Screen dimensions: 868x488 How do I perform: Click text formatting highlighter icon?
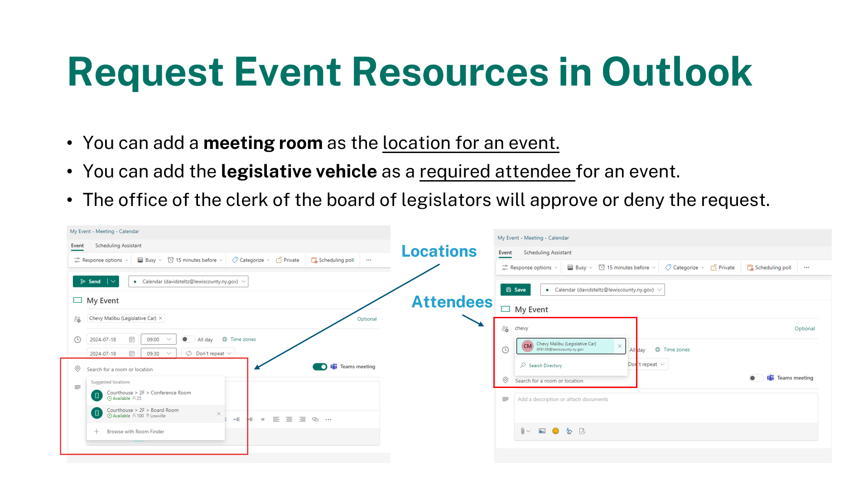(569, 431)
